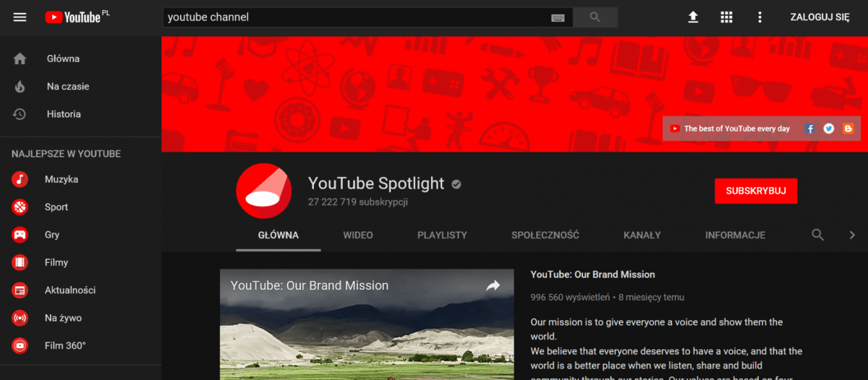Click the upload video icon
The width and height of the screenshot is (868, 380).
(693, 17)
